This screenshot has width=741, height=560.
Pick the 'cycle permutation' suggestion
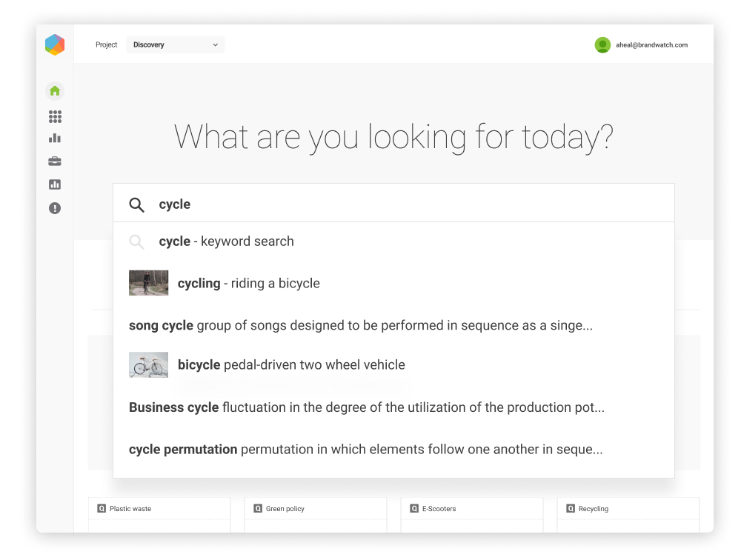pyautogui.click(x=365, y=449)
